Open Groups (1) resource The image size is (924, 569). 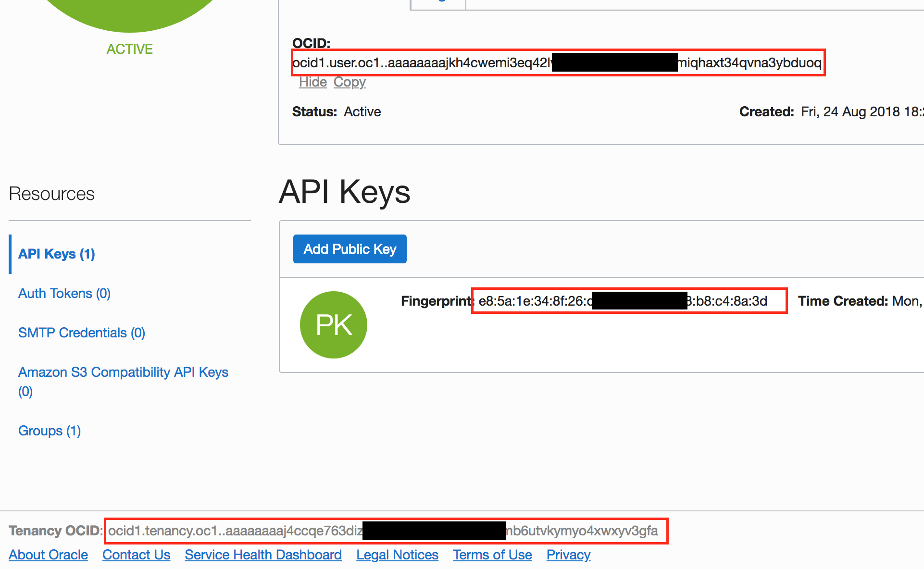coord(50,431)
